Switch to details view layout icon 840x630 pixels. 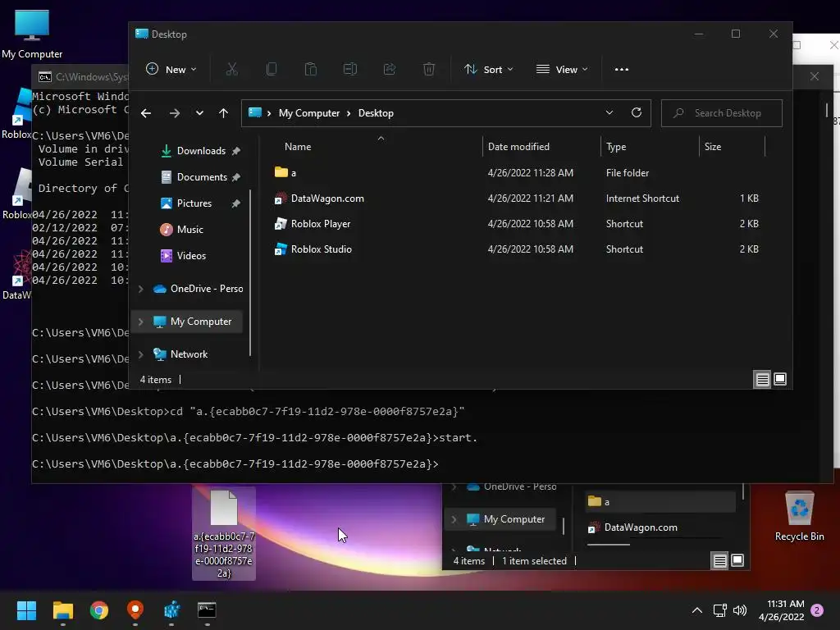point(762,379)
